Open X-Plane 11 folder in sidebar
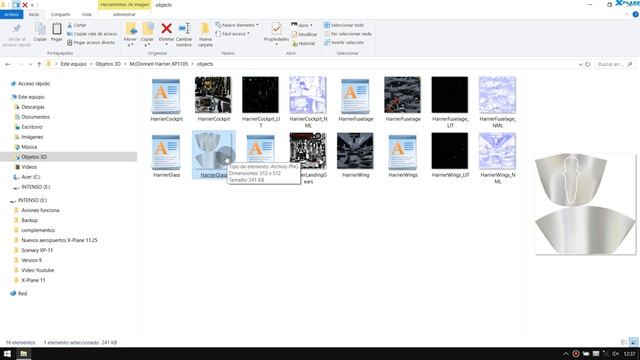The image size is (640, 360). 33,280
